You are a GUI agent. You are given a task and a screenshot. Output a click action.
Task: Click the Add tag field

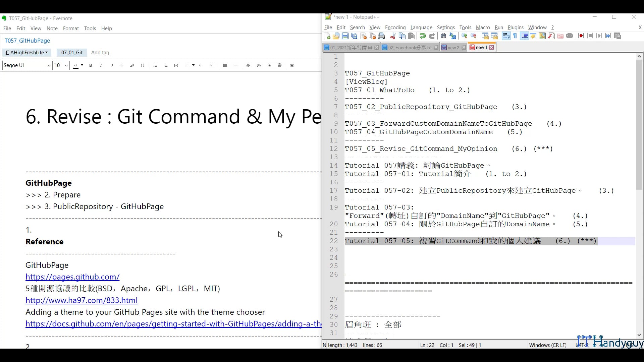[102, 53]
